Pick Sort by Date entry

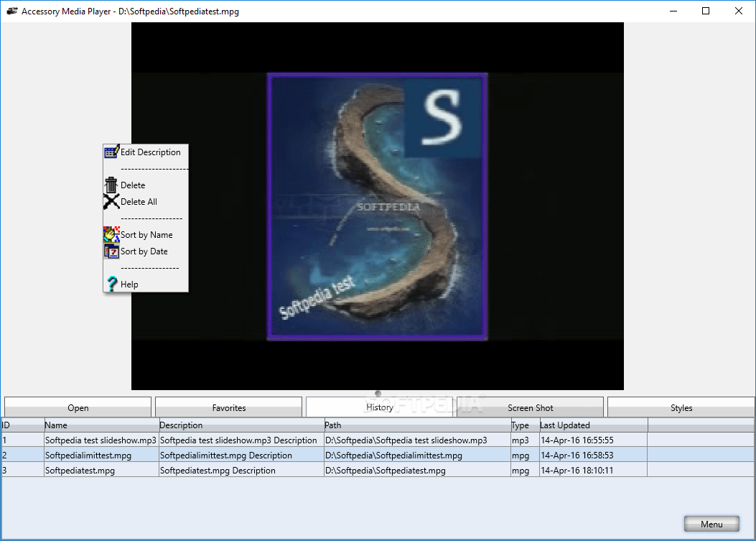coord(144,251)
